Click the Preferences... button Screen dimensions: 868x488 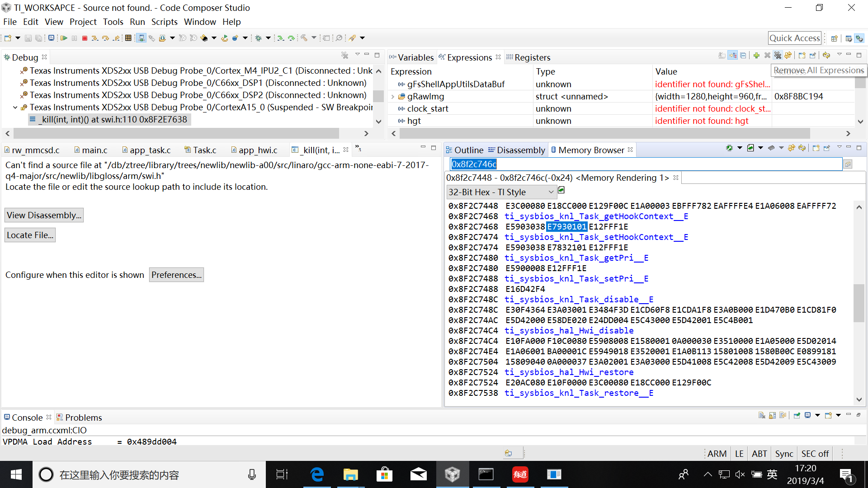176,275
